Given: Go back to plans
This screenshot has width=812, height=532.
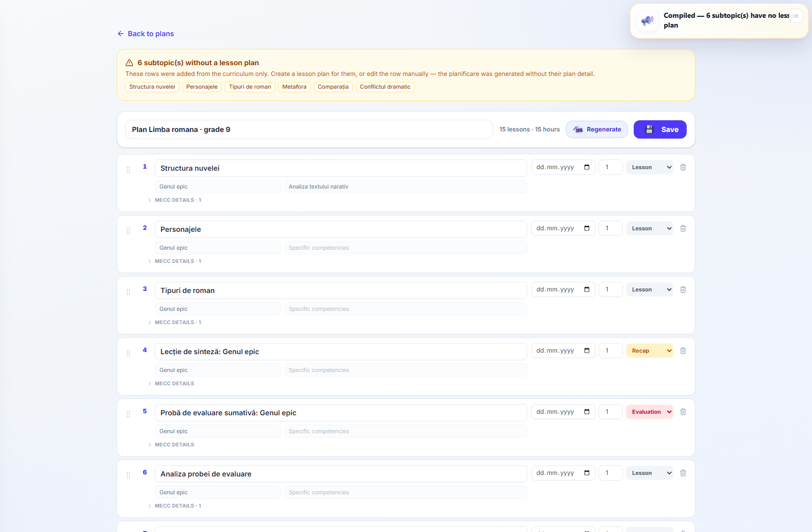Looking at the screenshot, I should [146, 34].
